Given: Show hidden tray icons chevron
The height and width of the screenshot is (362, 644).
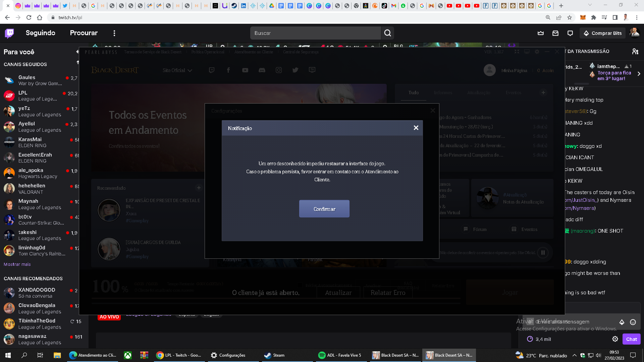Looking at the screenshot, I should coord(574,355).
